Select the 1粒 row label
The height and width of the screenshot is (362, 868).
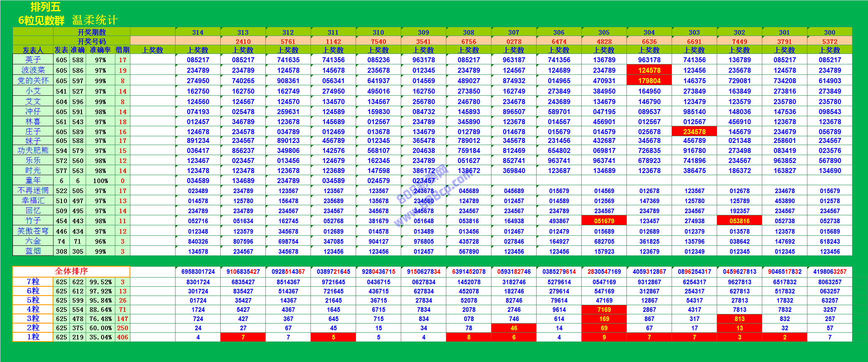point(33,337)
